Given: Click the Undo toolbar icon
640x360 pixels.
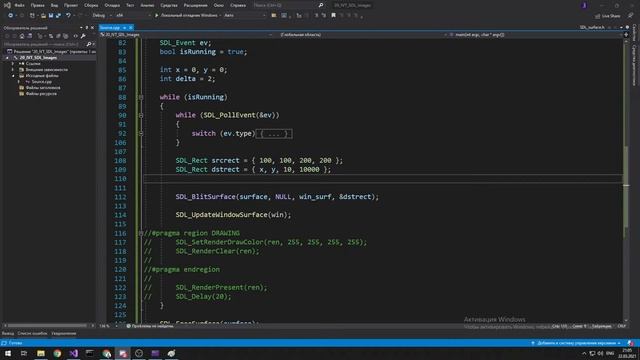Looking at the screenshot, I should pos(68,16).
